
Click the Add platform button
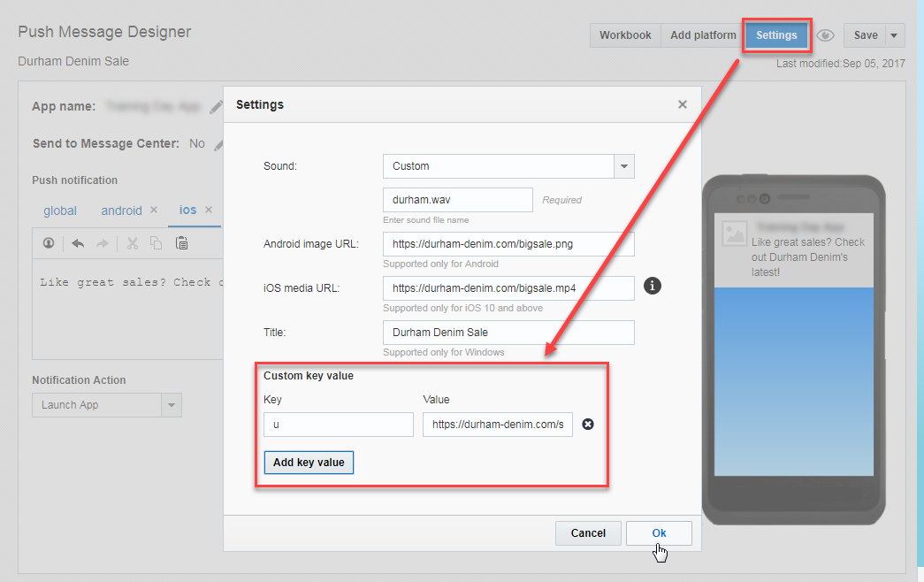[x=703, y=35]
